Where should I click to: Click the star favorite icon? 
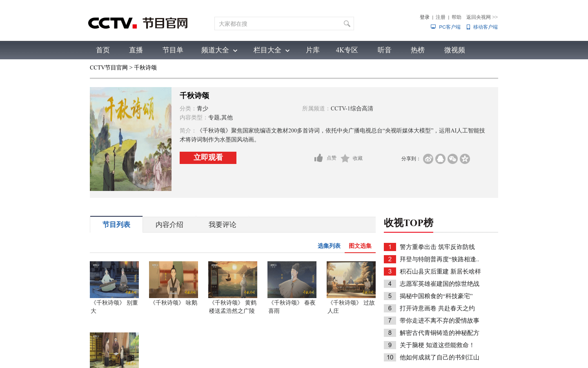345,158
